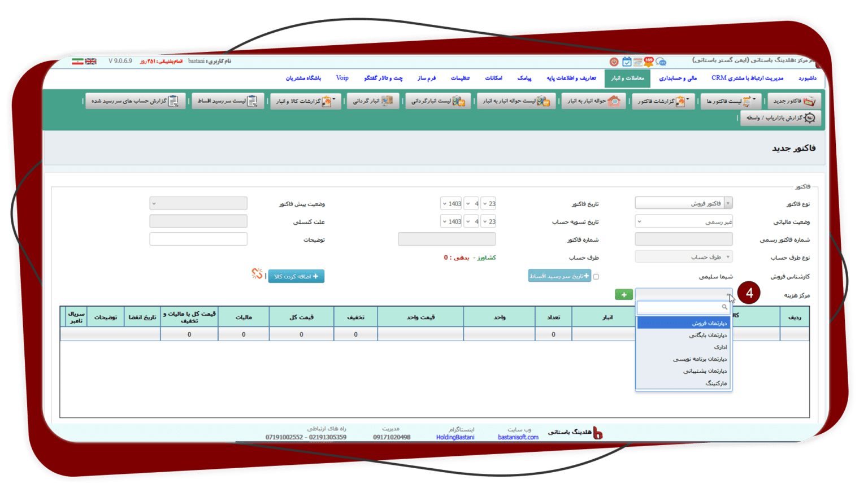Image resolution: width=868 pixels, height=488 pixels.
Task: Open the نوع فاکتور dropdown
Action: (x=684, y=203)
